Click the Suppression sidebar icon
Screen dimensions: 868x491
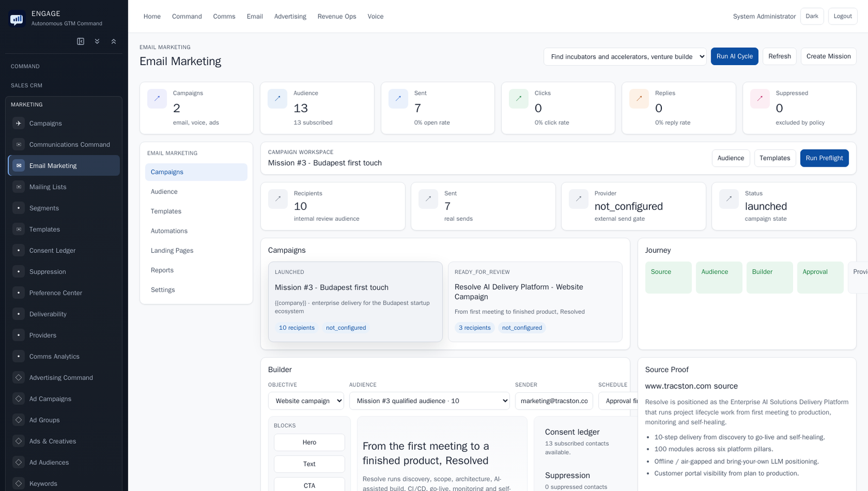(x=18, y=271)
